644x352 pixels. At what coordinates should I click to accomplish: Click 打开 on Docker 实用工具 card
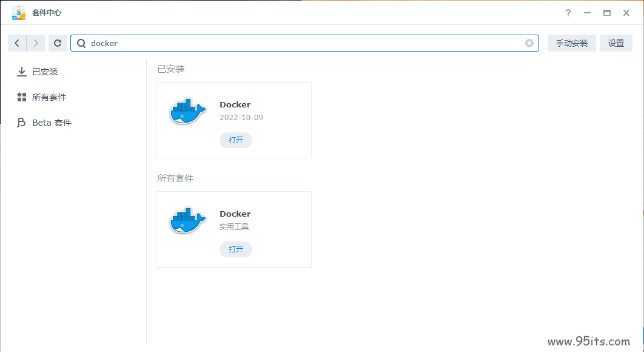pyautogui.click(x=236, y=249)
